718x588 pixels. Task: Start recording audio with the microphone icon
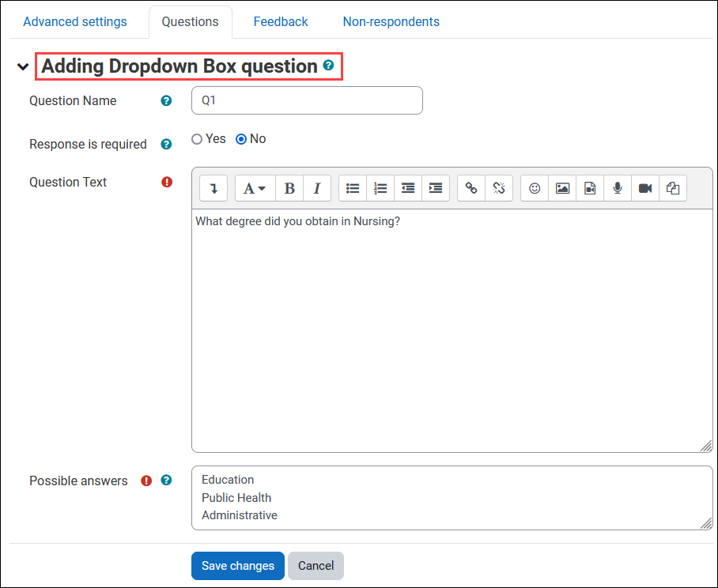point(617,187)
